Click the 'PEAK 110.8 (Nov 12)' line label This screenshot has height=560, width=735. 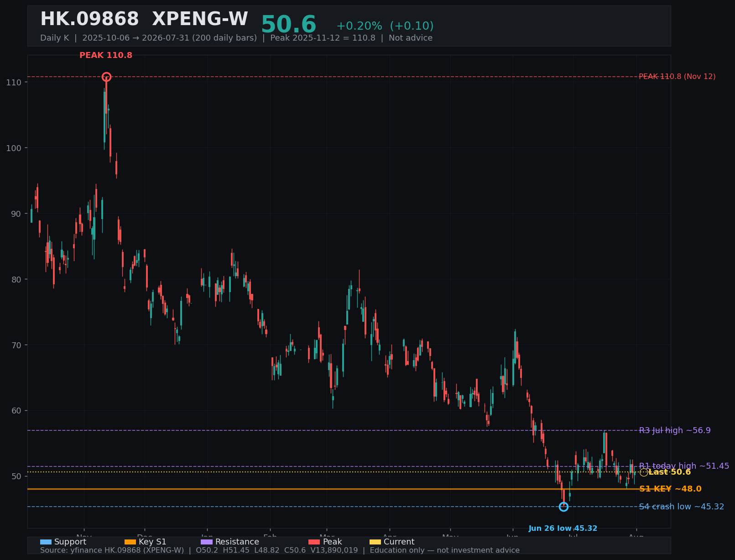click(677, 77)
